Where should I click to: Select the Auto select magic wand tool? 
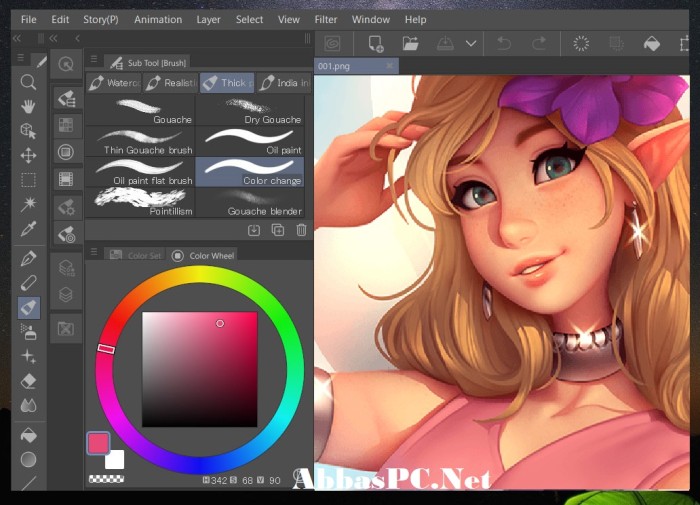click(x=28, y=205)
